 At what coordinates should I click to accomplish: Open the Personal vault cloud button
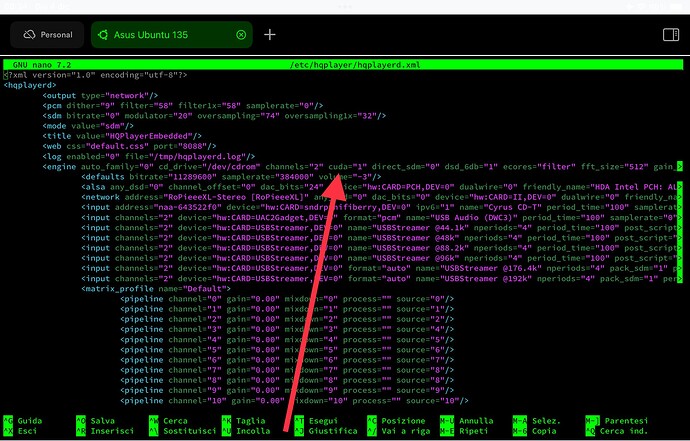(47, 35)
